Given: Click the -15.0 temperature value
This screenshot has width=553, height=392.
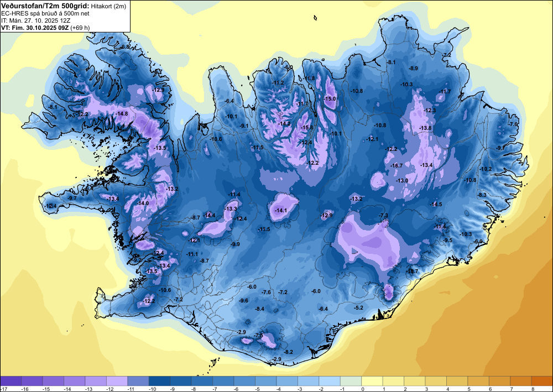Looking at the screenshot, I should pyautogui.click(x=330, y=99).
